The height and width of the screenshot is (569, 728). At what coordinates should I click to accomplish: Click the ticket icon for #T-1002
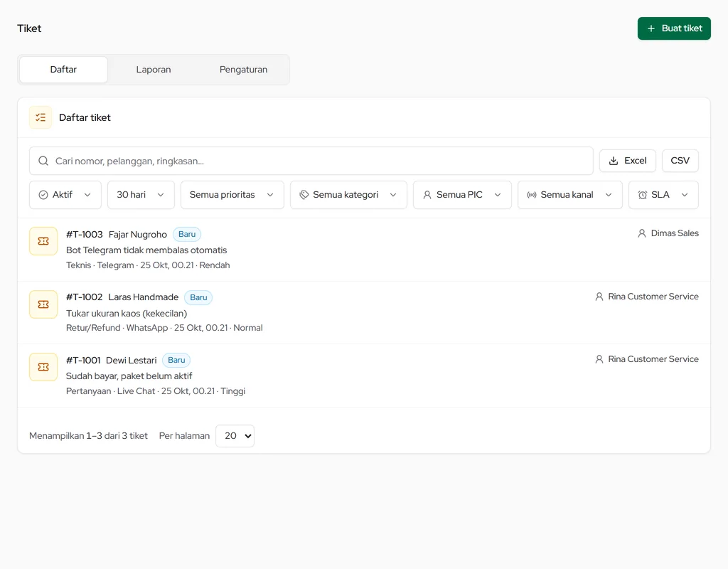click(43, 304)
